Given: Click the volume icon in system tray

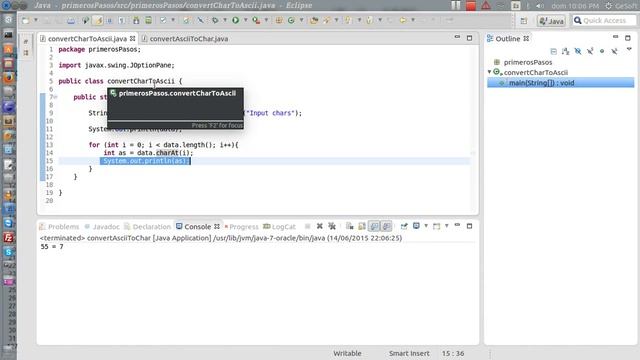Looking at the screenshot, I should [540, 6].
